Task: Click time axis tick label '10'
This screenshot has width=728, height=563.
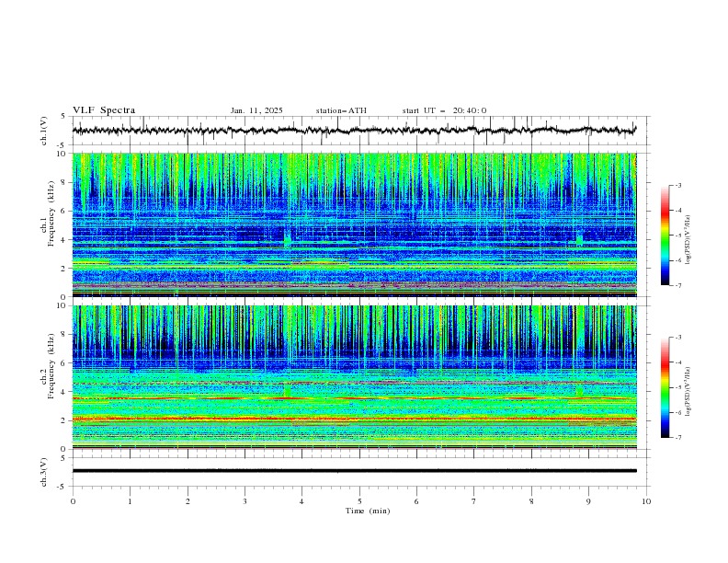Action: tap(646, 501)
